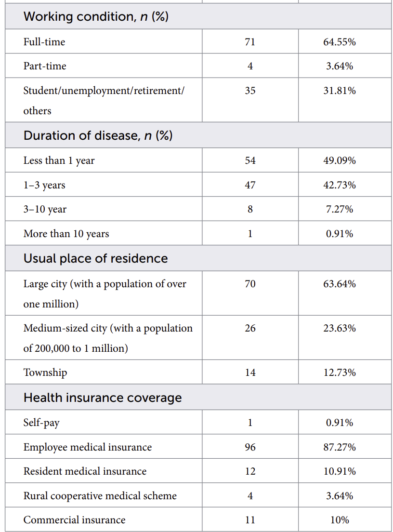Click Student/unemployment/retirement/others row label
Image resolution: width=393 pixels, height=532 pixels.
104,100
